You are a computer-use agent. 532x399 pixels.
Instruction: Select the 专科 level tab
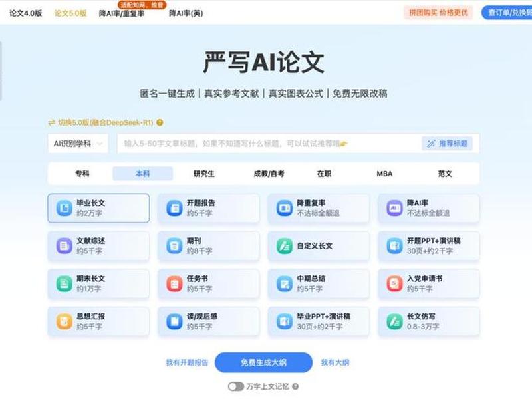pyautogui.click(x=82, y=174)
